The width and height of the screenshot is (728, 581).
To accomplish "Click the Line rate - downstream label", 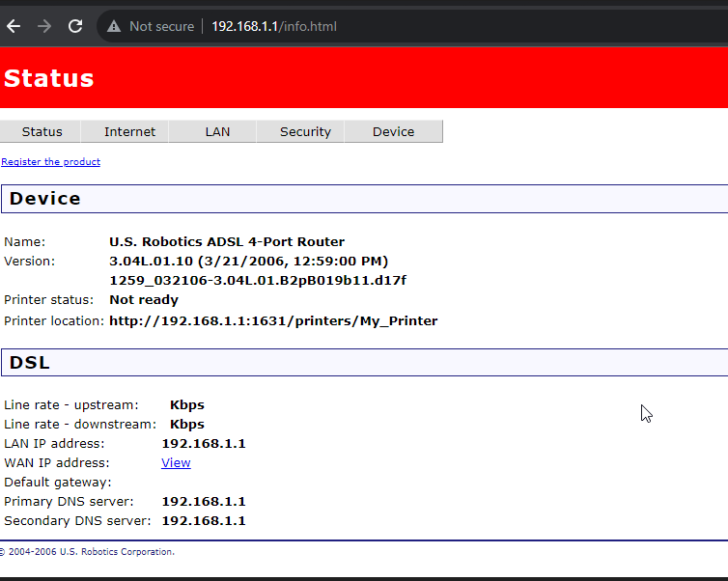I will 80,425.
